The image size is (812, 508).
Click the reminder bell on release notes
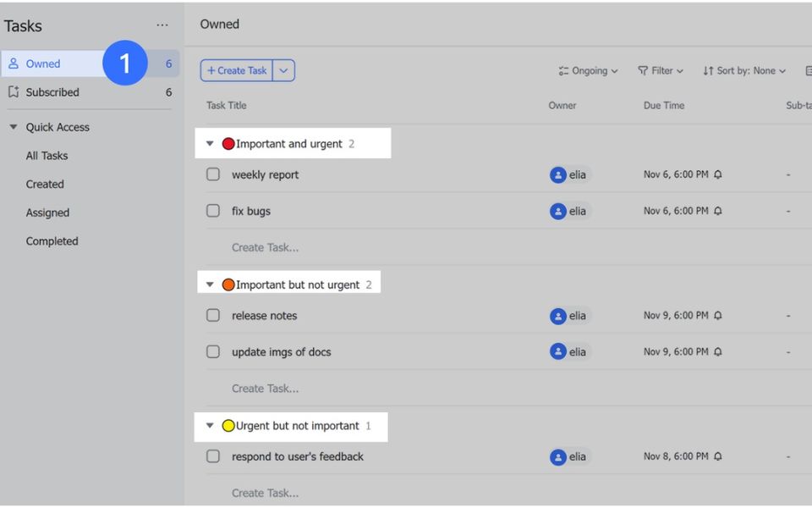pyautogui.click(x=718, y=316)
